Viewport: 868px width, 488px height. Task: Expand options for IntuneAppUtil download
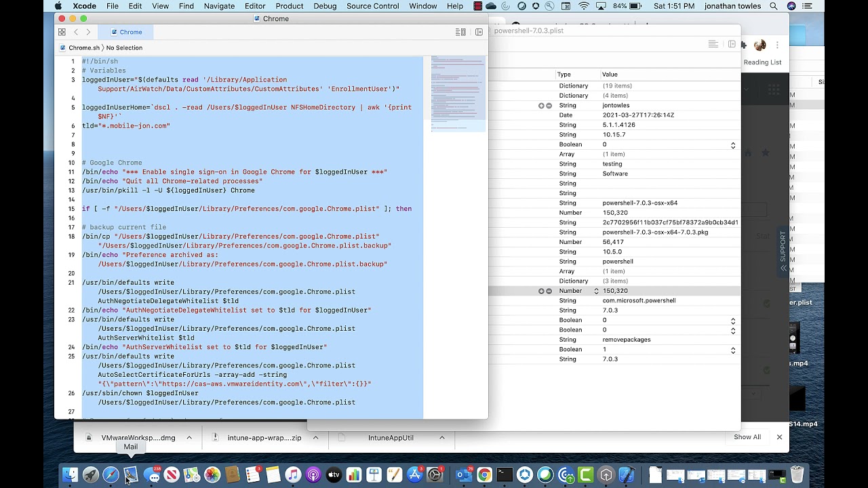pos(441,438)
